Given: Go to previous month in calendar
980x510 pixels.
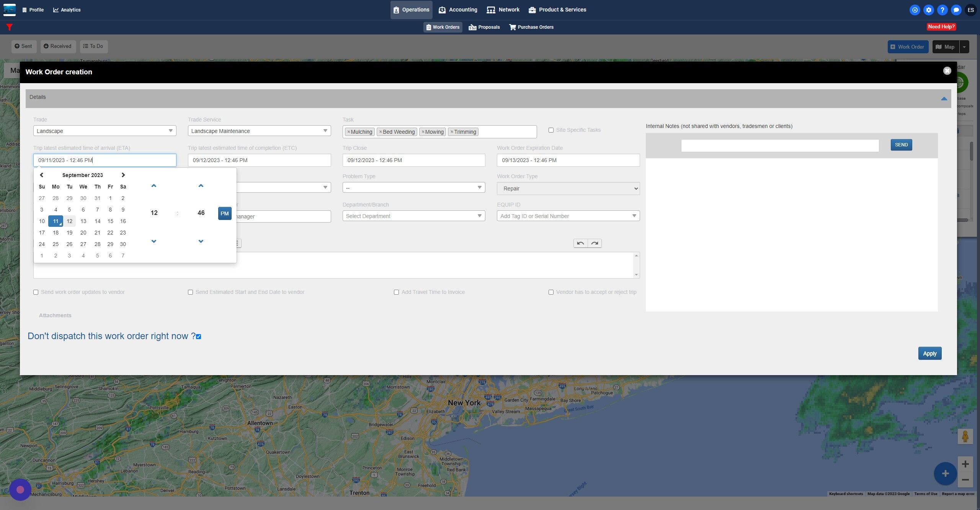Looking at the screenshot, I should (x=42, y=175).
